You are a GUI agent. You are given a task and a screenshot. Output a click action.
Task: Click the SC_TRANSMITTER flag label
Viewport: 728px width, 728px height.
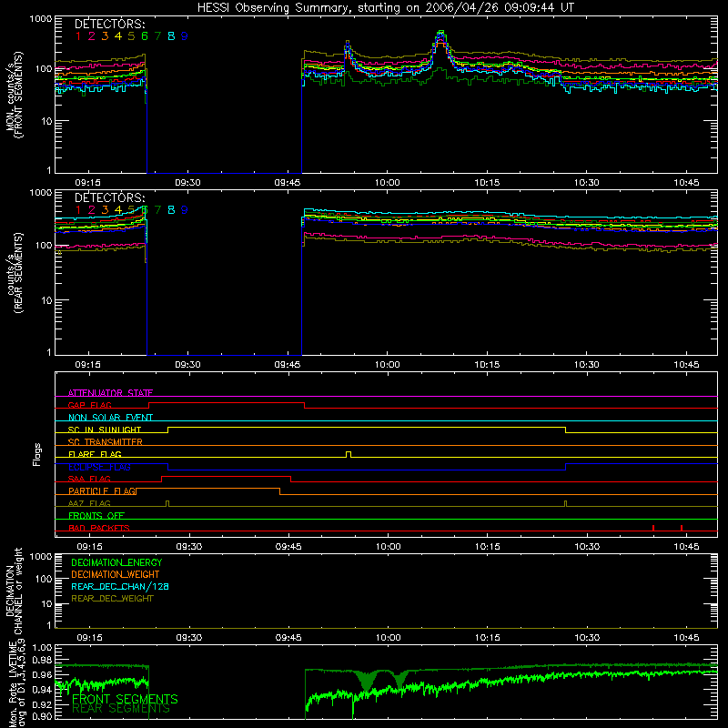pos(106,442)
